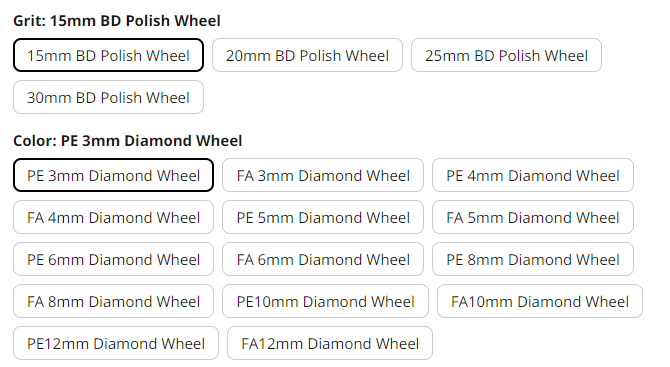This screenshot has height=367, width=670.
Task: Choose PE 3mm Diamond Wheel
Action: 113,175
